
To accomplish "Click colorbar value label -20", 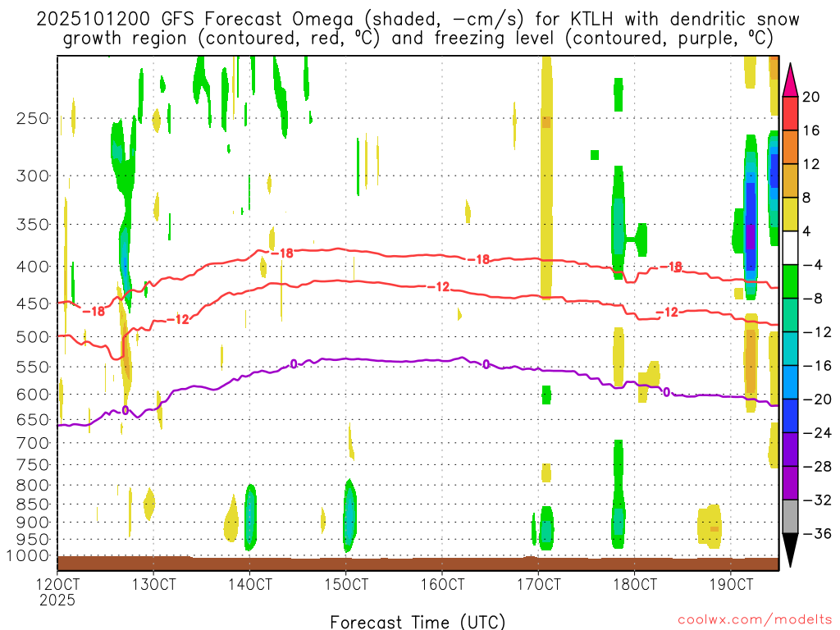I will 817,399.
